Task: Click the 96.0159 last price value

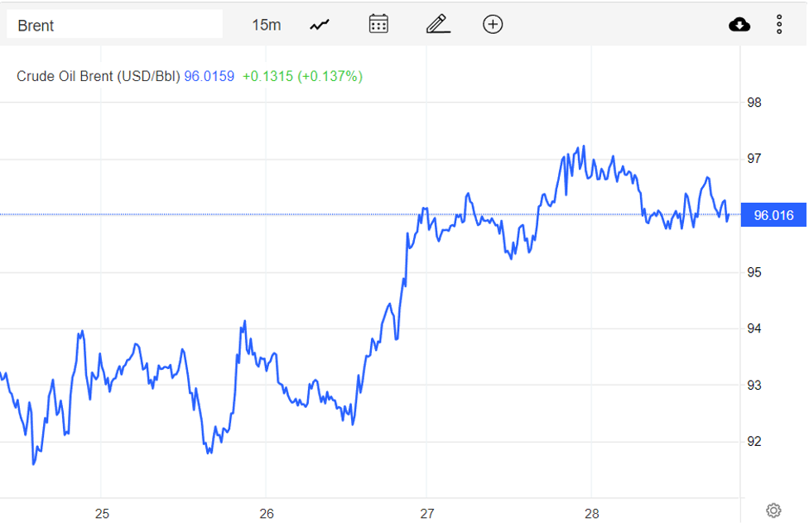Action: pyautogui.click(x=209, y=76)
